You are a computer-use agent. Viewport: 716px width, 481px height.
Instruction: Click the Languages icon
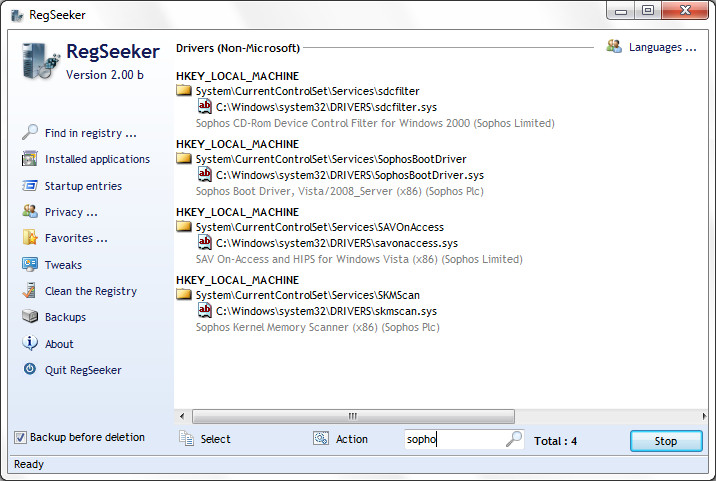click(614, 46)
